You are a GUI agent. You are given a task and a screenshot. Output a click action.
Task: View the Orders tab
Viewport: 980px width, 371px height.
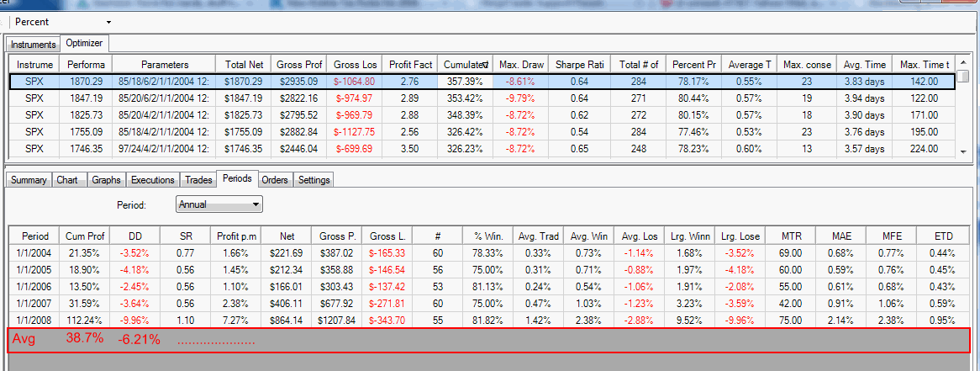[x=275, y=179]
